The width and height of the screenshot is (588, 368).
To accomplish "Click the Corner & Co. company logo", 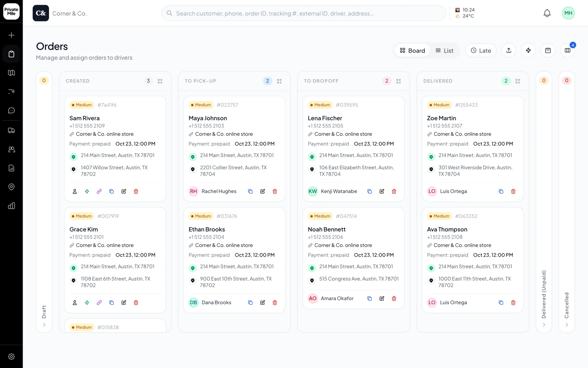I will point(41,13).
